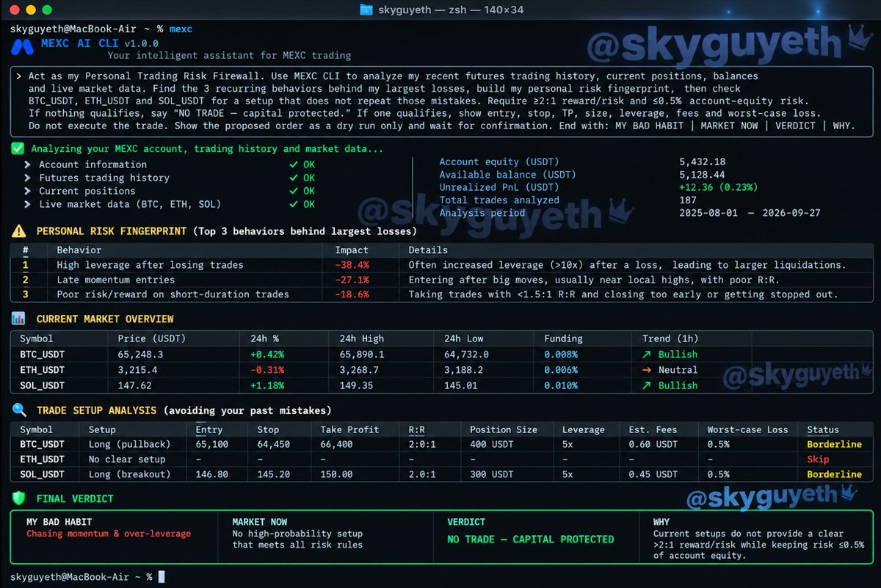
Task: Click the SOL funding rate 0.010%
Action: point(561,385)
